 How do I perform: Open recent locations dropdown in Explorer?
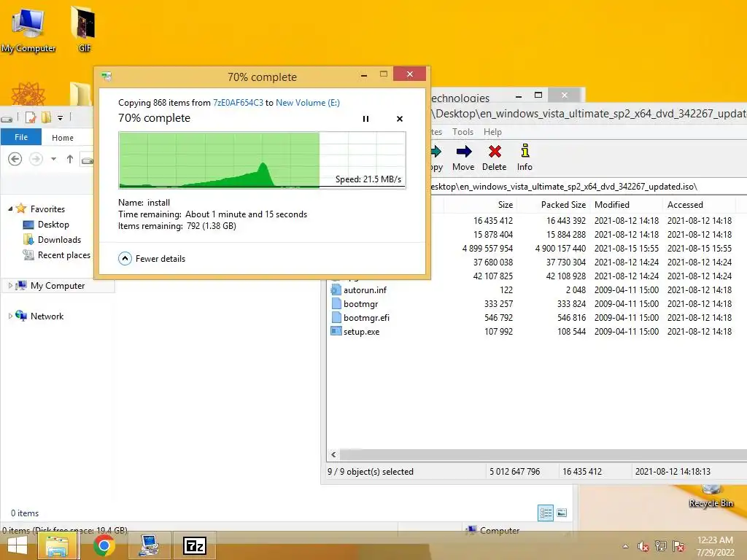(54, 159)
